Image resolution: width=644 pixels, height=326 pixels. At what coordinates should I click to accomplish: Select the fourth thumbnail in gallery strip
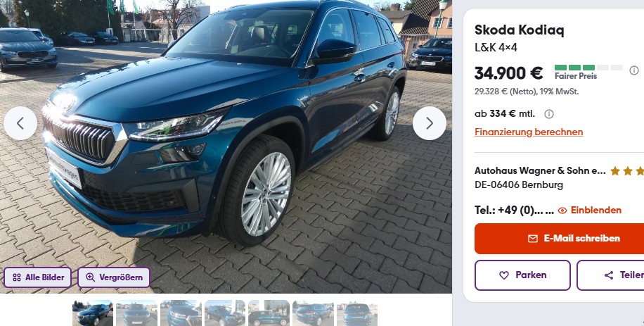pyautogui.click(x=225, y=313)
